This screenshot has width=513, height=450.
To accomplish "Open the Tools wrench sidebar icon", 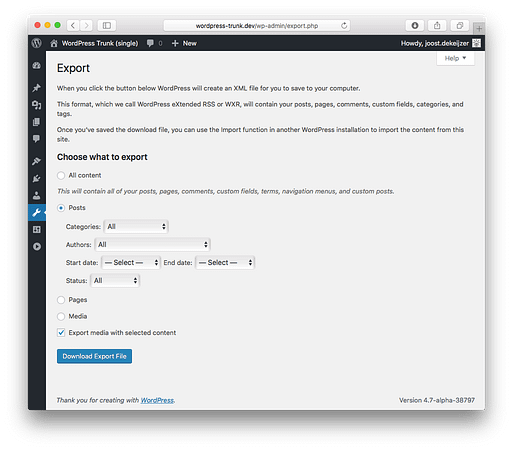I will [37, 212].
